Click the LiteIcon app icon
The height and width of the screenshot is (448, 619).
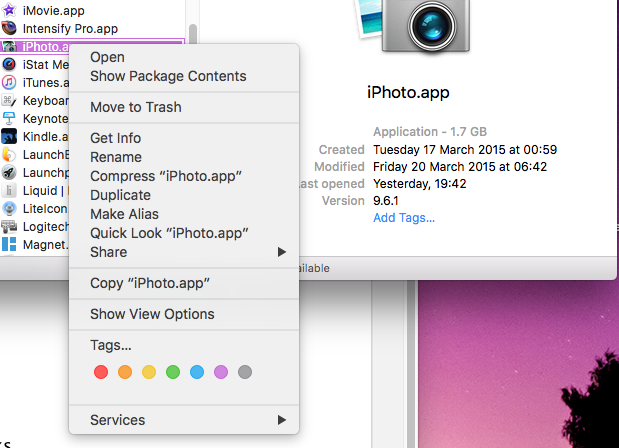(x=9, y=208)
